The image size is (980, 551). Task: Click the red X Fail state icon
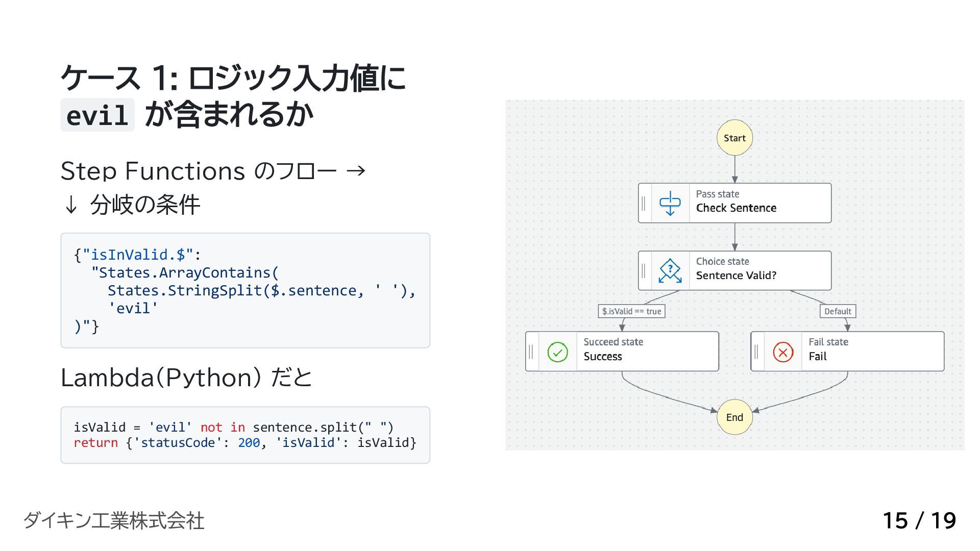(783, 352)
